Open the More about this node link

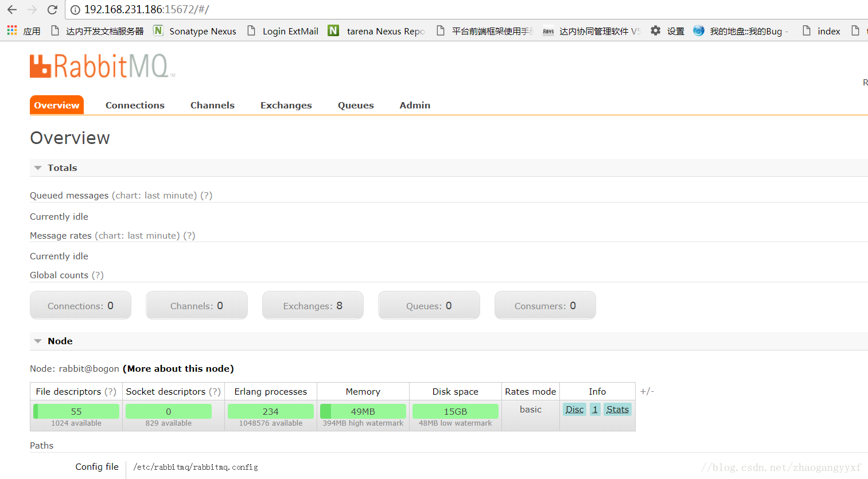[178, 369]
